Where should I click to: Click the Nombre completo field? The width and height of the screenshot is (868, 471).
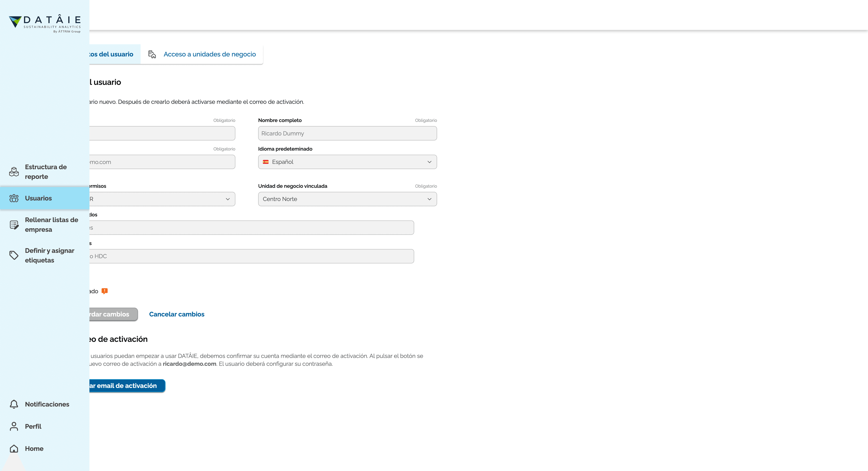click(347, 133)
